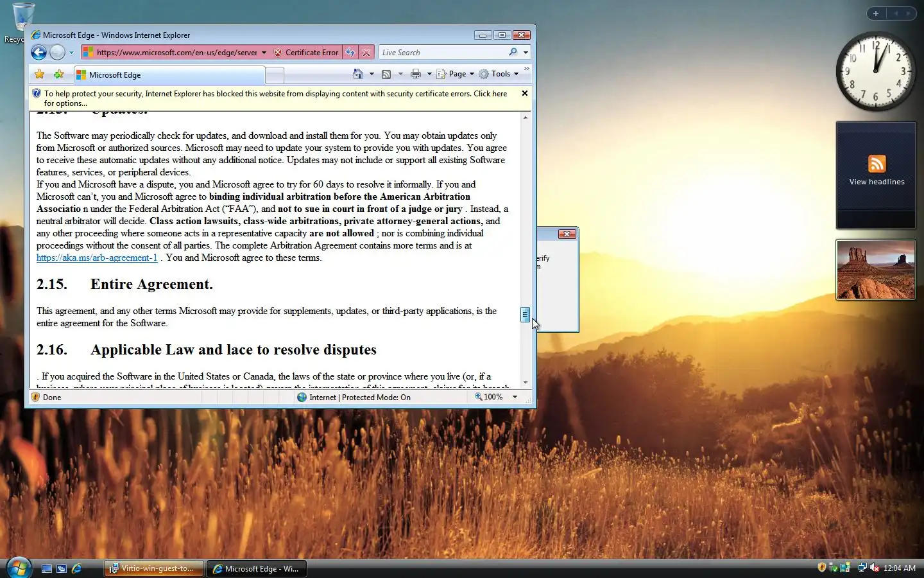The image size is (924, 578).
Task: Click Internet Protected Mode On status zone
Action: (x=354, y=397)
